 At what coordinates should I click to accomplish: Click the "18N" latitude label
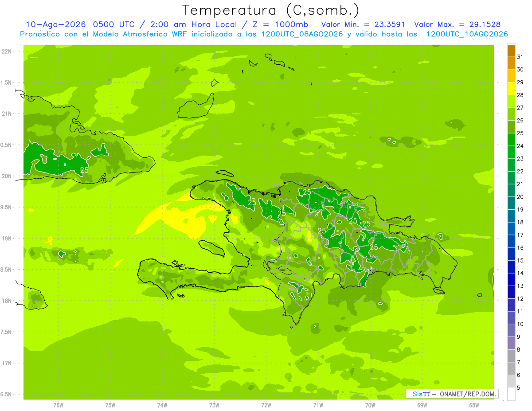pyautogui.click(x=7, y=301)
